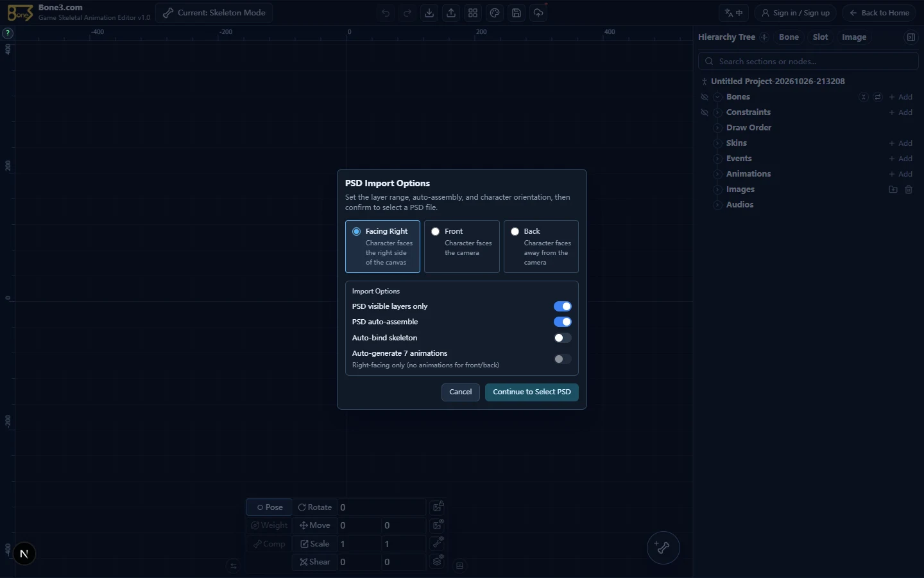Click the floppy disk save icon
924x578 pixels.
[517, 13]
